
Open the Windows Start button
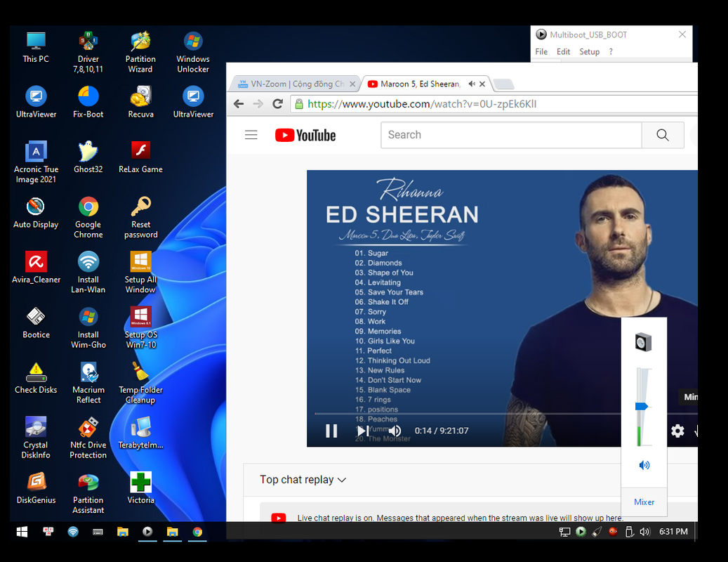pos(22,532)
